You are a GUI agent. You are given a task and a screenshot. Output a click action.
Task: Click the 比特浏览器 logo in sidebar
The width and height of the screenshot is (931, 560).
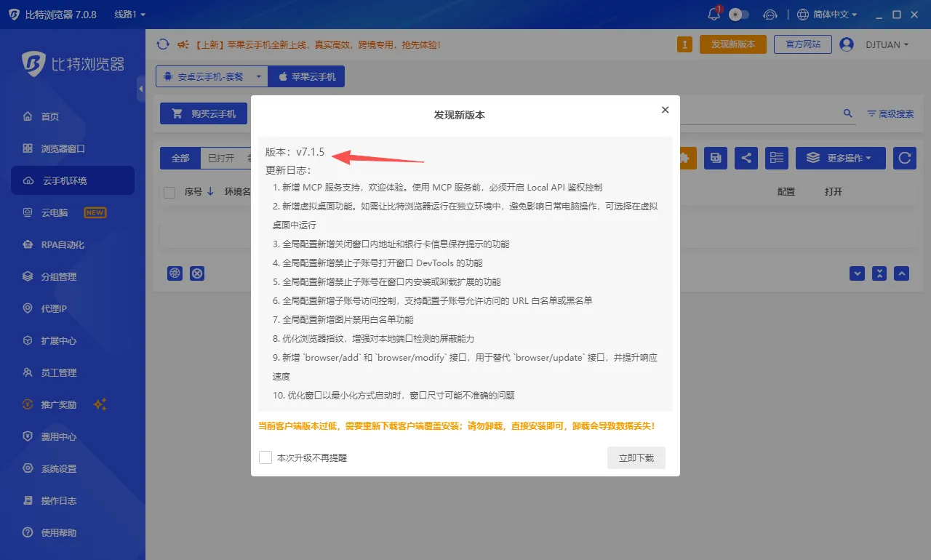(73, 63)
